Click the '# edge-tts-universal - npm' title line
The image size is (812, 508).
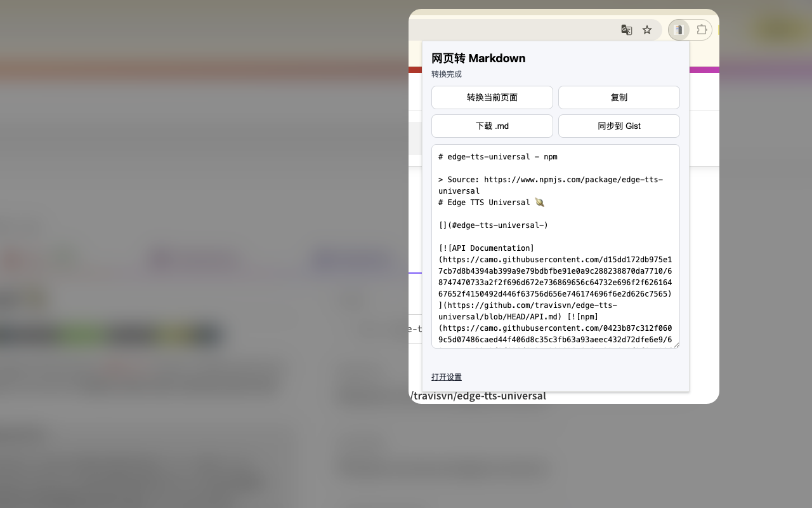click(x=498, y=156)
